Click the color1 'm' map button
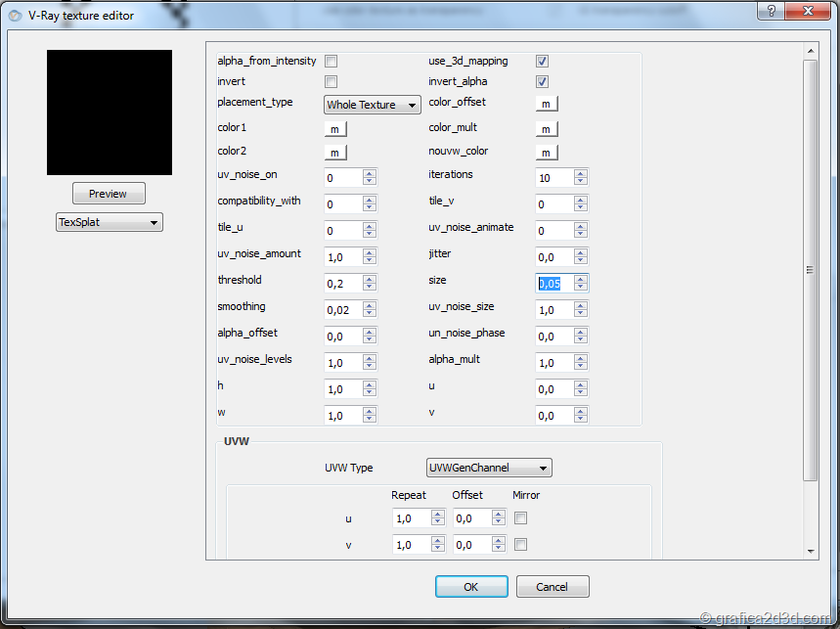This screenshot has width=840, height=629. (x=335, y=129)
